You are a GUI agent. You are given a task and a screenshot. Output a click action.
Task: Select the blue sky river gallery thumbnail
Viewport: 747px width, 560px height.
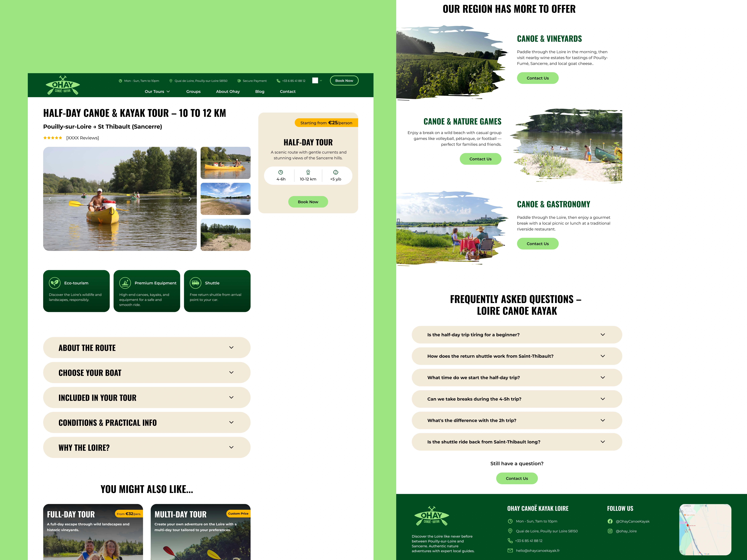click(226, 199)
